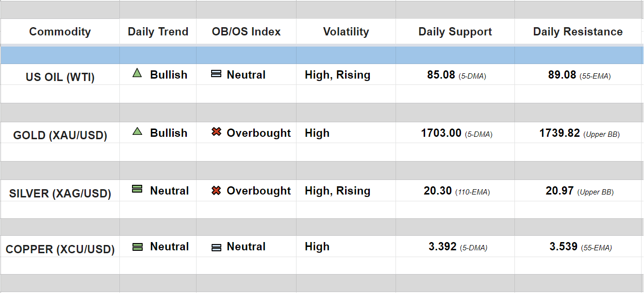The height and width of the screenshot is (293, 644).
Task: Select the Daily Trend column header
Action: pyautogui.click(x=158, y=32)
